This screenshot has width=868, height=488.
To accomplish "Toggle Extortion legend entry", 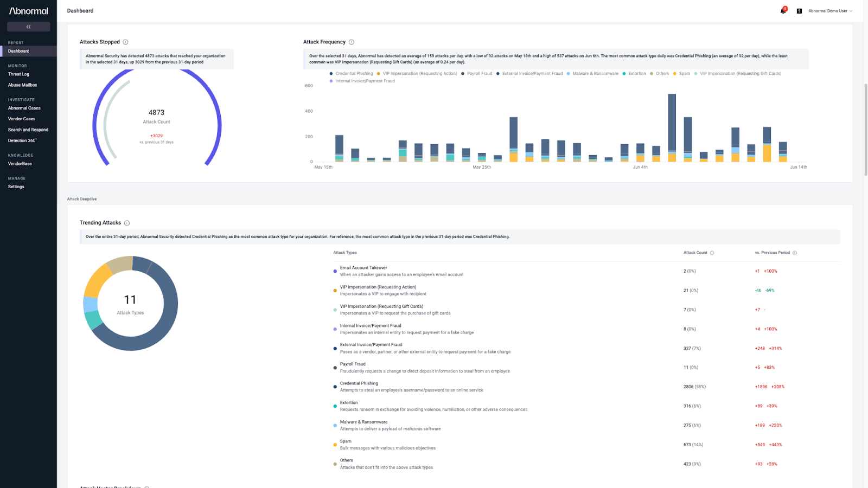I will click(x=634, y=74).
